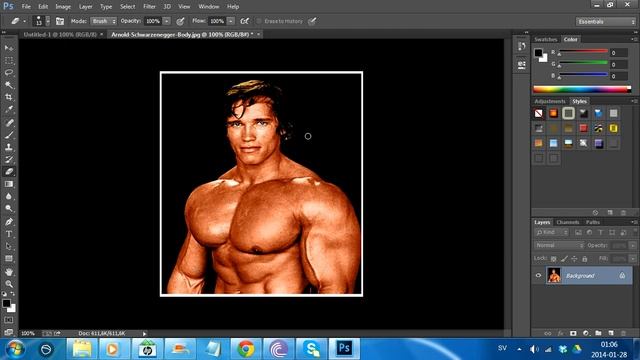This screenshot has height=360, width=640.
Task: Open the brush panel toggle icon
Action: pos(60,21)
